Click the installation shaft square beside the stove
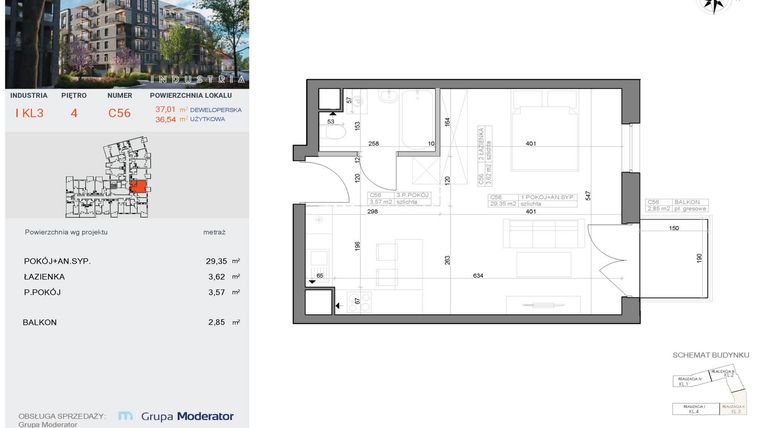The image size is (760, 428). coord(319,302)
